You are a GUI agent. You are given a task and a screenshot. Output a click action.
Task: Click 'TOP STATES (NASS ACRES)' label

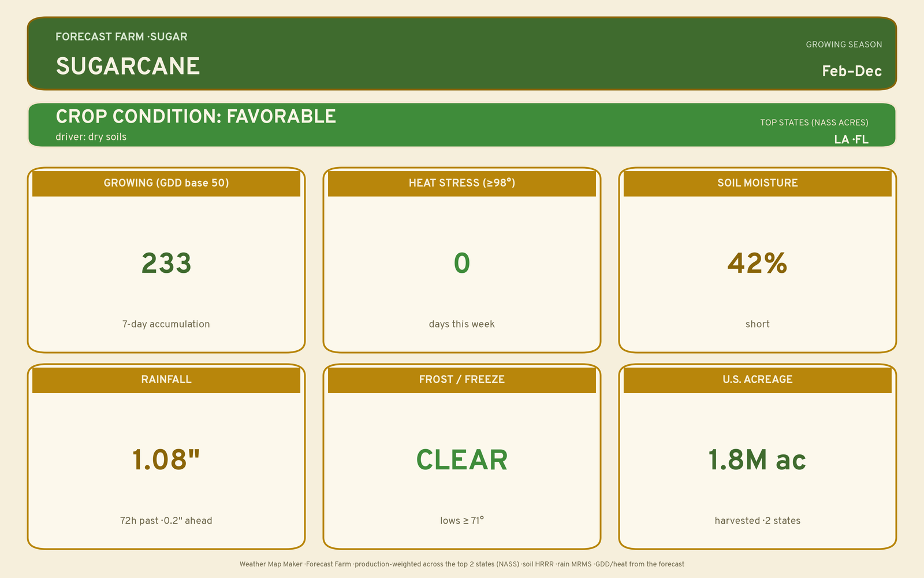pyautogui.click(x=814, y=123)
